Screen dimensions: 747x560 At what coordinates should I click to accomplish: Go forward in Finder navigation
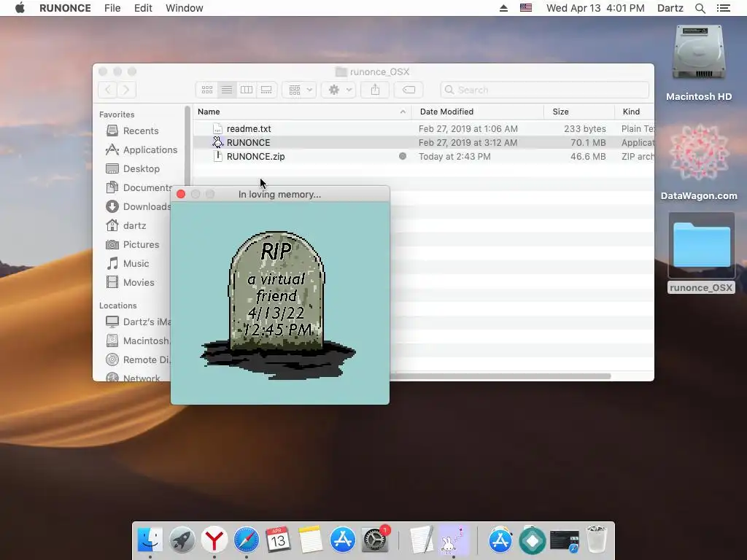(x=127, y=90)
